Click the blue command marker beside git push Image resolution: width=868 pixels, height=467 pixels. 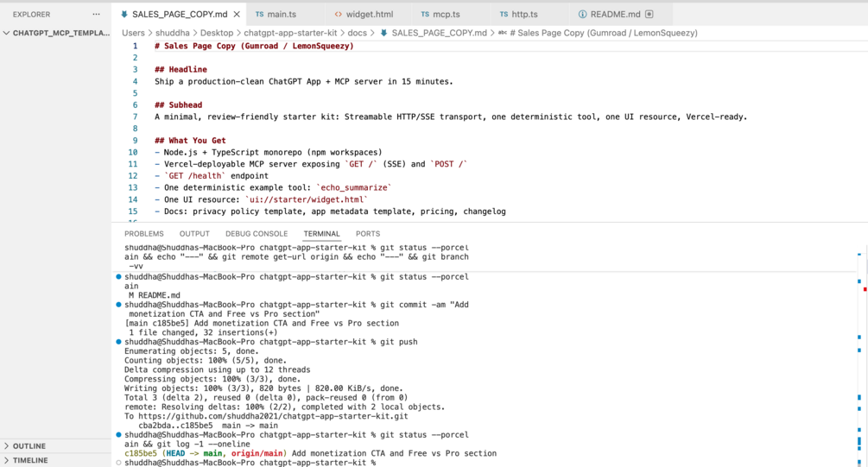pos(118,341)
